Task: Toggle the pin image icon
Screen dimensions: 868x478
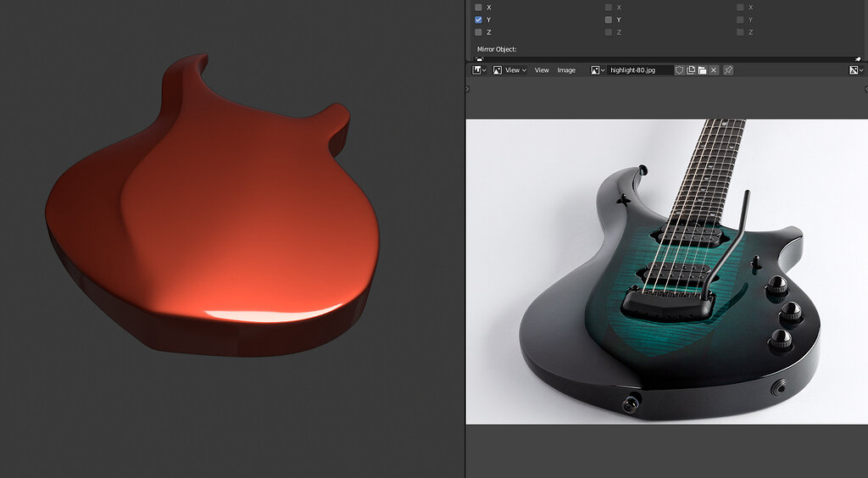Action: point(728,70)
